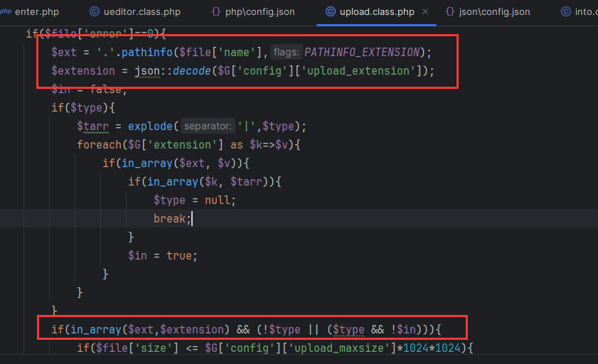This screenshot has width=598, height=364.
Task: Click the JSON braces icon on php\config.json tab
Action: click(x=216, y=12)
